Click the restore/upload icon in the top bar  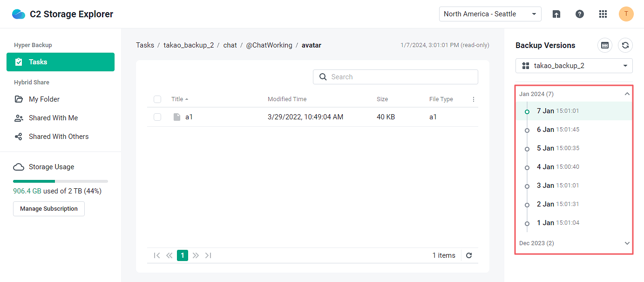click(556, 14)
